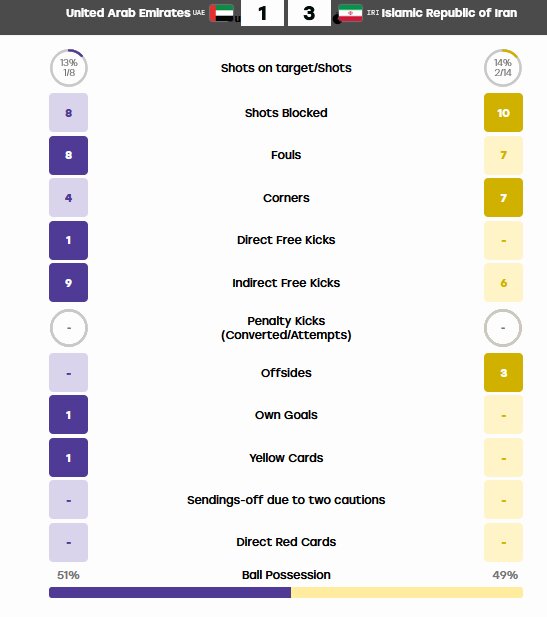This screenshot has width=547, height=617.
Task: Click the Islamic Republic of Iran flag icon
Action: 350,13
